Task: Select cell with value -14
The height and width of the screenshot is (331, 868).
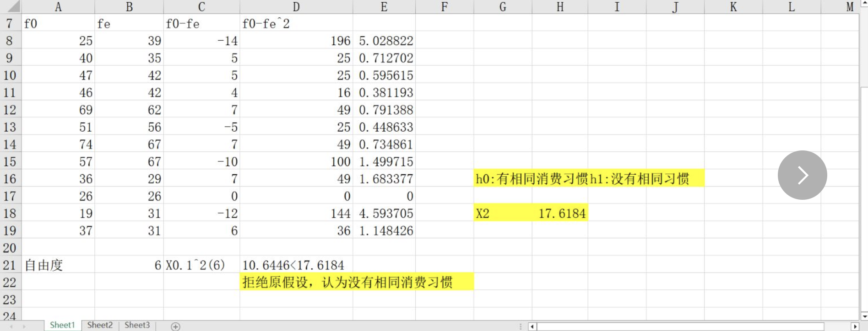Action: click(201, 41)
